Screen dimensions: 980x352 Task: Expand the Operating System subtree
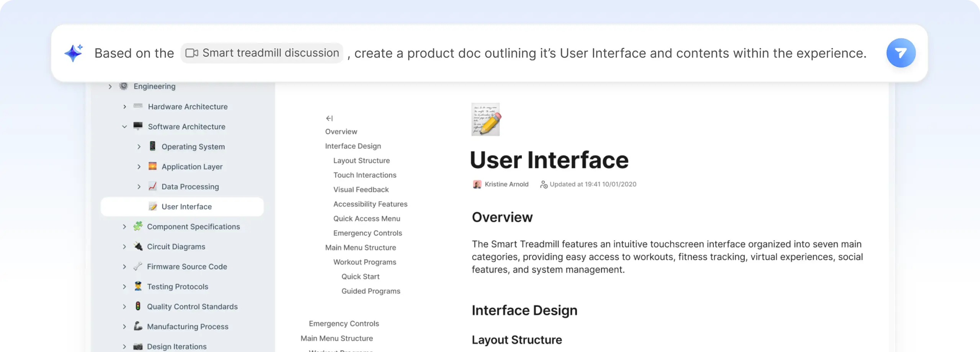pos(139,147)
